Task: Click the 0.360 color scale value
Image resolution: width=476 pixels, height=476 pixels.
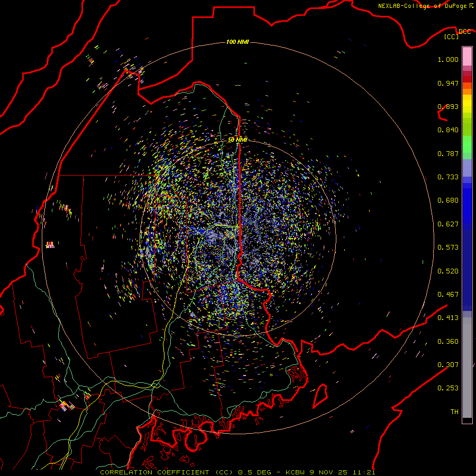Action: click(448, 342)
